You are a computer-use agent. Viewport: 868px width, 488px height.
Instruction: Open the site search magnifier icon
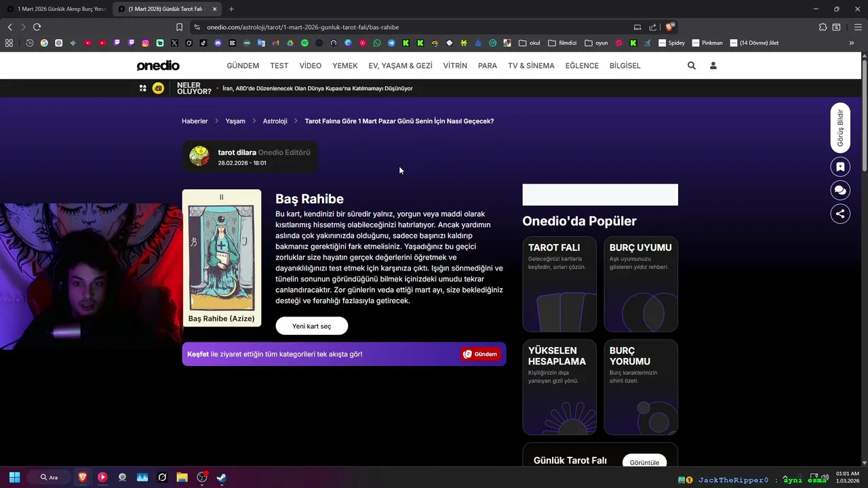tap(692, 66)
